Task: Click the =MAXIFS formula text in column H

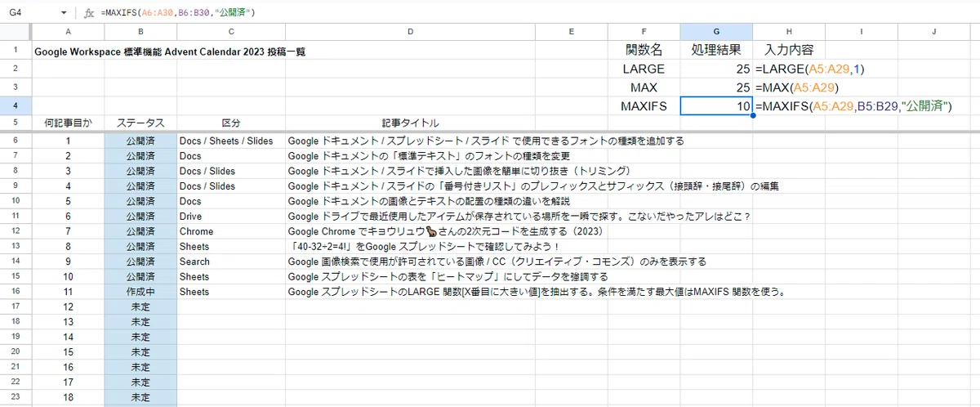Action: tap(854, 106)
